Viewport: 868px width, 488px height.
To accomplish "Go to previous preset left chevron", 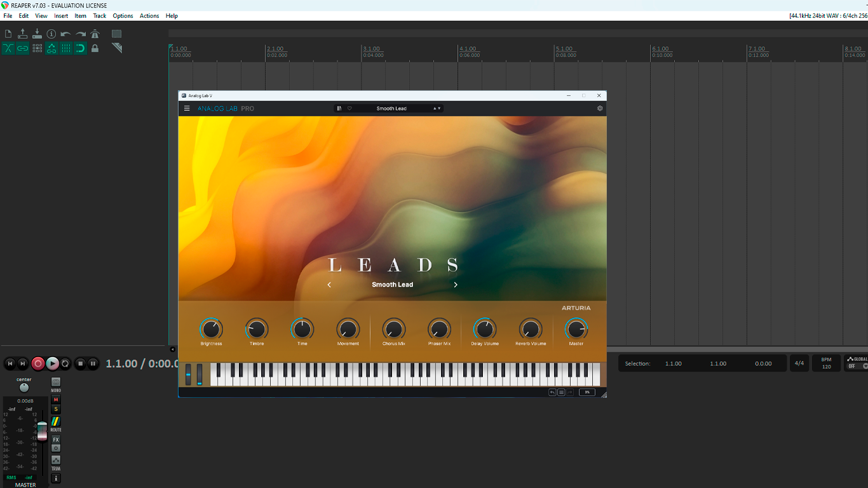I will tap(329, 285).
